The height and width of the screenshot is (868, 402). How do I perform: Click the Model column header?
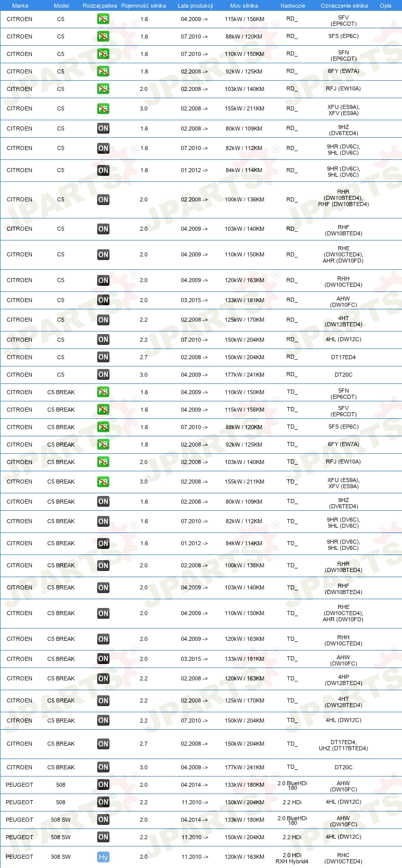pyautogui.click(x=61, y=6)
